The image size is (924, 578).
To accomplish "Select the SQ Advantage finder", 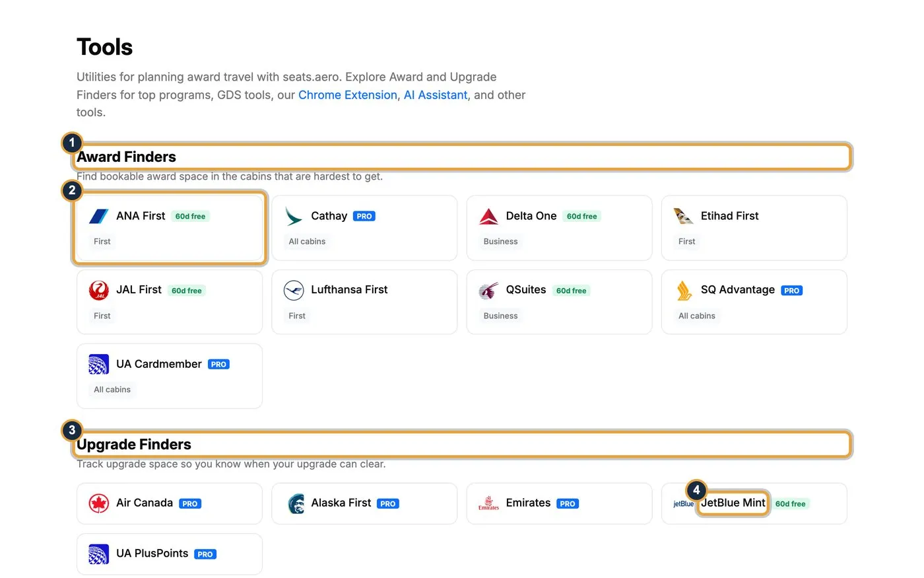I will click(x=754, y=302).
